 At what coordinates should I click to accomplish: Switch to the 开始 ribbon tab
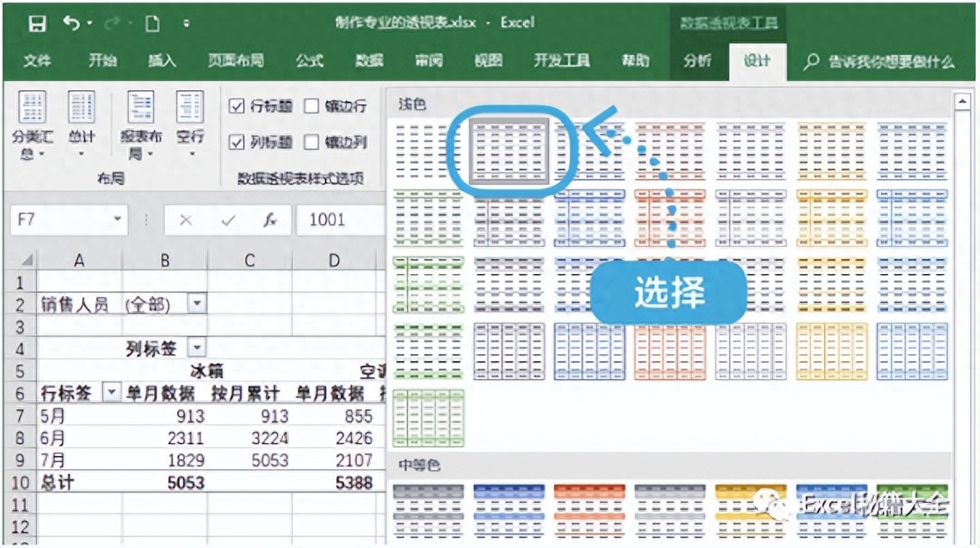click(103, 61)
